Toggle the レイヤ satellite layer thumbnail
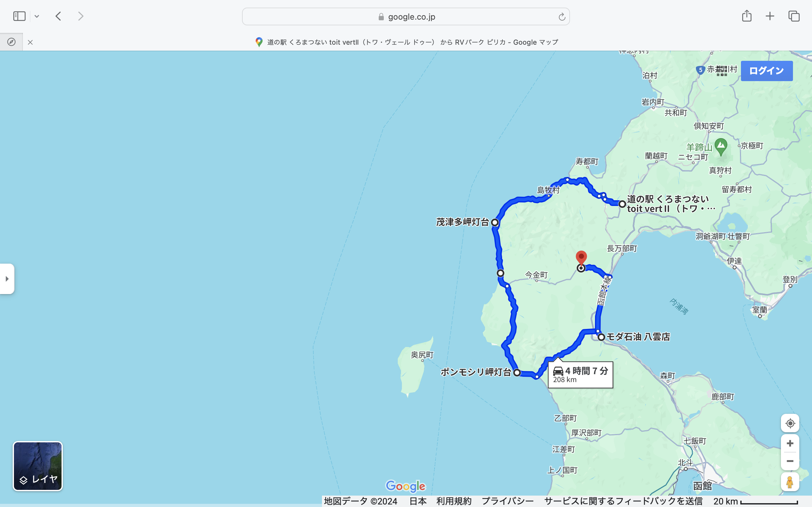The image size is (812, 507). click(37, 466)
